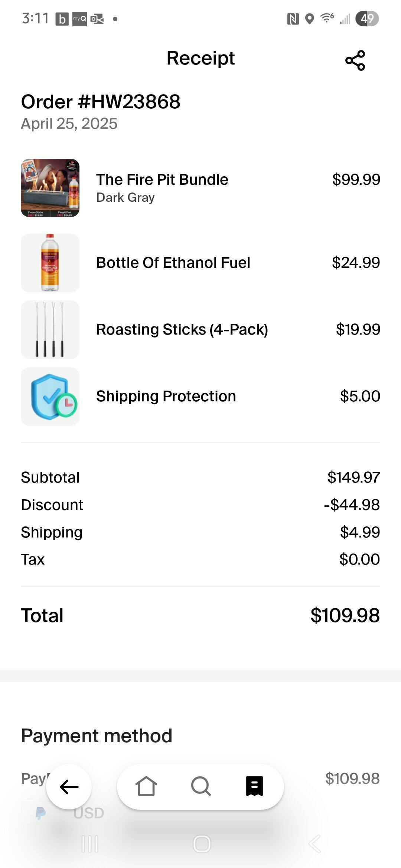
Task: Open Bottle Of Ethanol Fuel item
Action: pyautogui.click(x=173, y=263)
